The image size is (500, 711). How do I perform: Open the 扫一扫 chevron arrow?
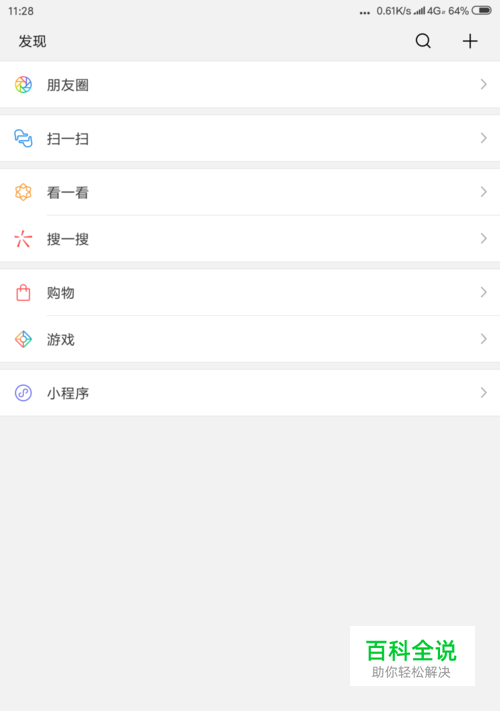pos(484,138)
